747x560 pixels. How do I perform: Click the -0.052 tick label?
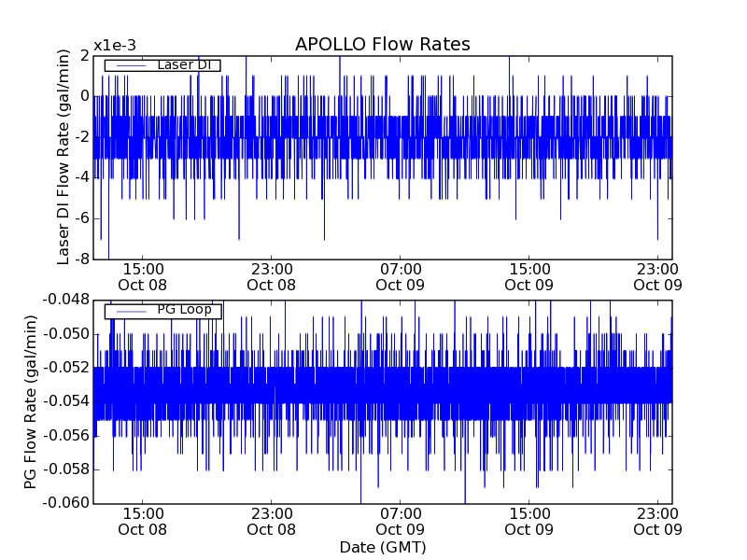pos(66,368)
